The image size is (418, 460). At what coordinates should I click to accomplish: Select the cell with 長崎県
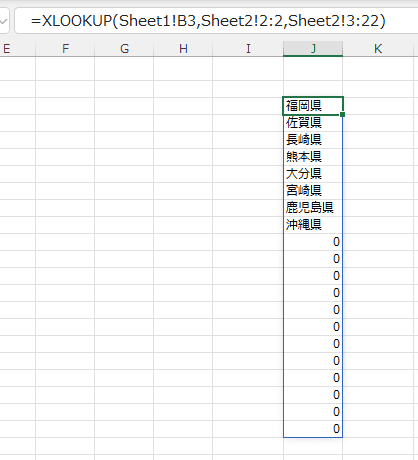[313, 140]
